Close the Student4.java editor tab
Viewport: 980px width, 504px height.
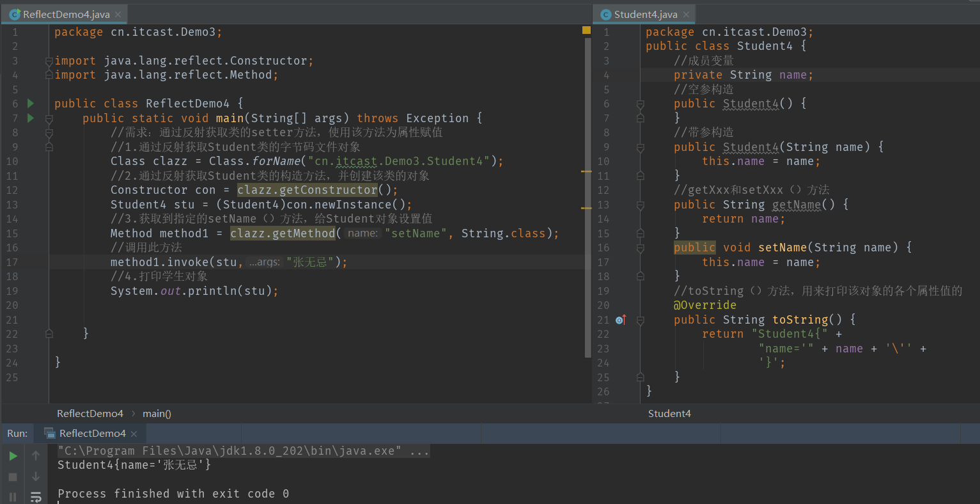[x=686, y=14]
